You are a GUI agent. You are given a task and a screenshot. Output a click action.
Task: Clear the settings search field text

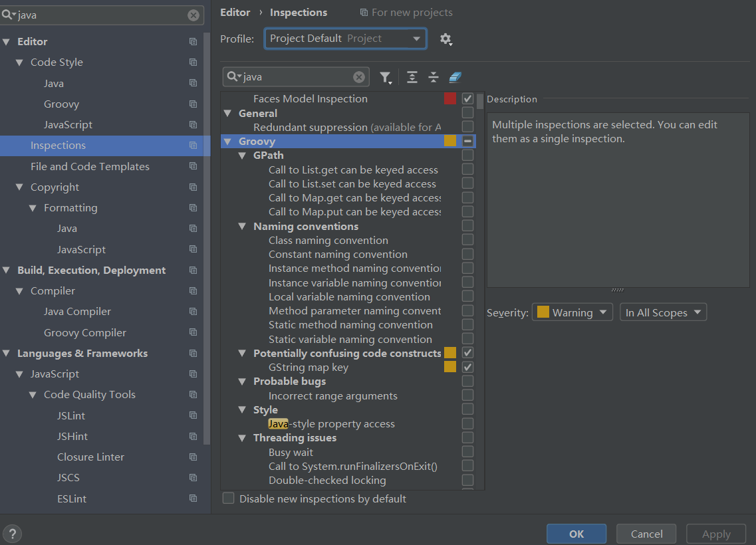(x=193, y=15)
